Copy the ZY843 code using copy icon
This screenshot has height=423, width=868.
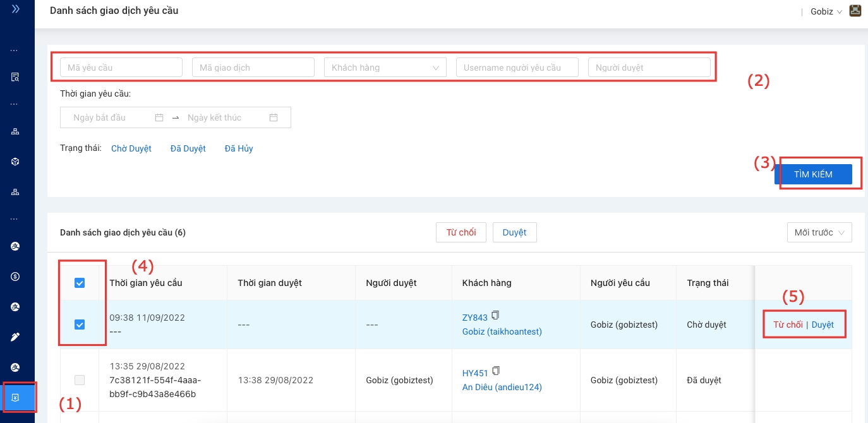point(496,316)
